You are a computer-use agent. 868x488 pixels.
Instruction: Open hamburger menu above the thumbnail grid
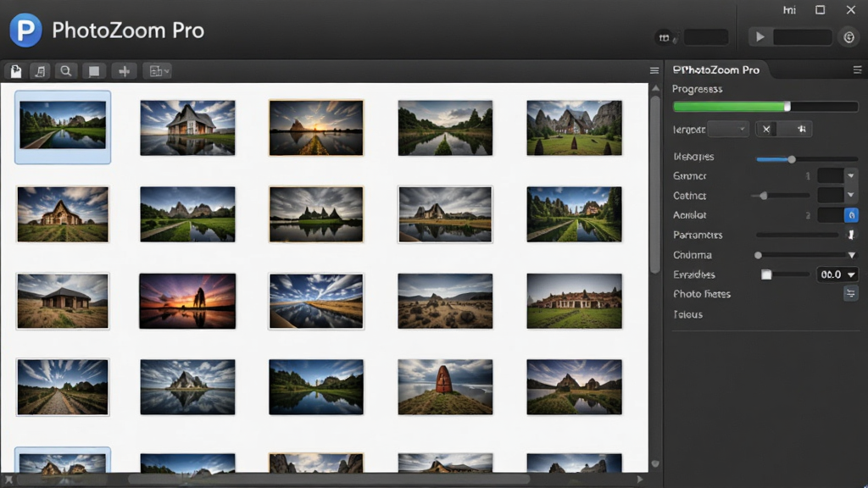654,70
